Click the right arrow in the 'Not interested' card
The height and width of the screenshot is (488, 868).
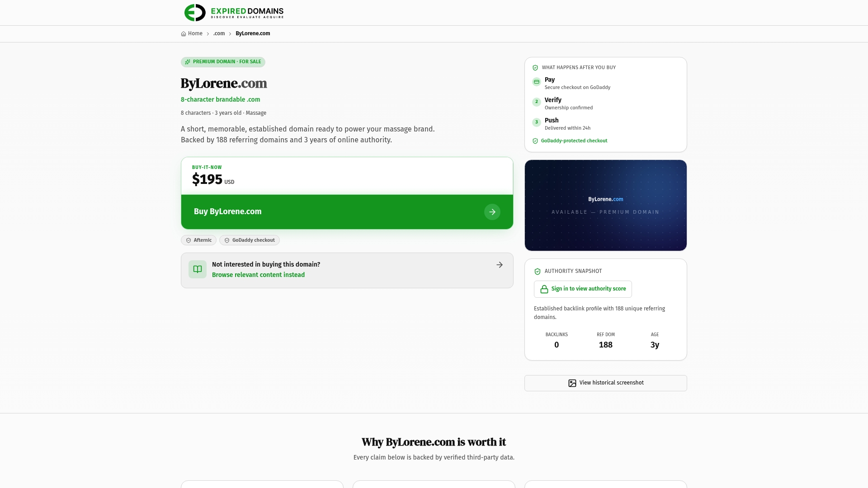(500, 265)
